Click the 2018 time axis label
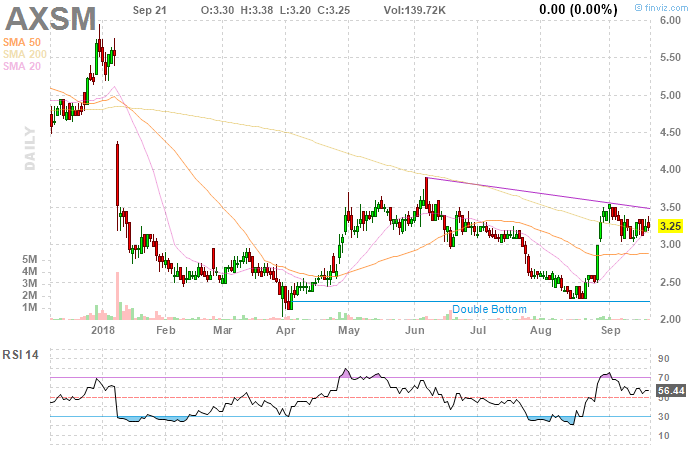This screenshot has width=700, height=453. tap(103, 330)
